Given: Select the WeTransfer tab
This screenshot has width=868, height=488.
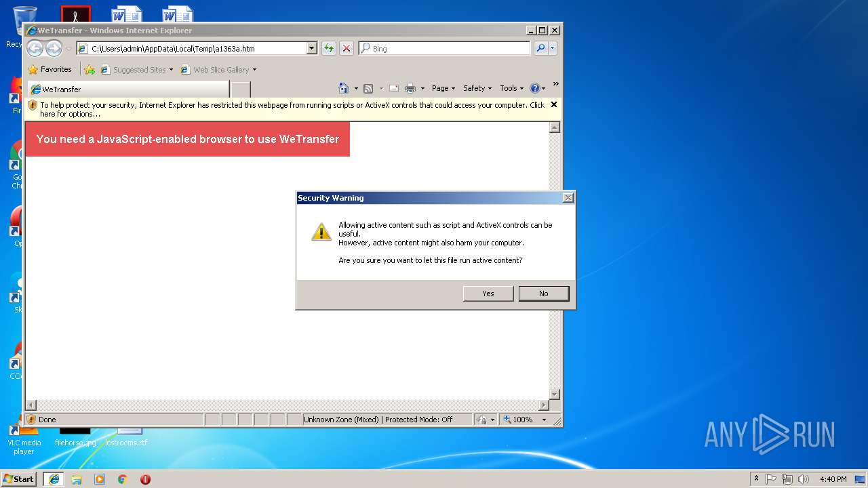Looking at the screenshot, I should point(129,89).
